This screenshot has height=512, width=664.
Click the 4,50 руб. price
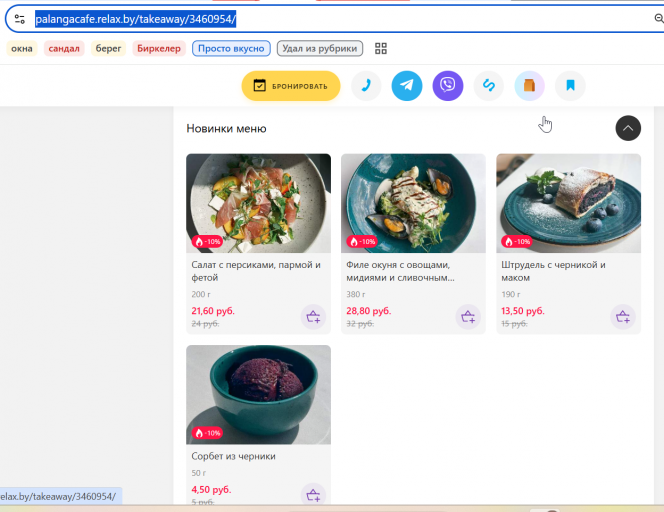(211, 490)
